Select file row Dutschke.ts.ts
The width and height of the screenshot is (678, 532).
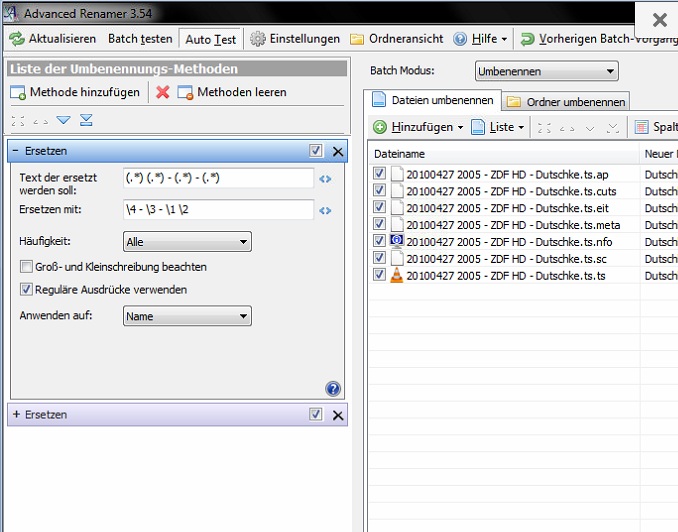click(x=504, y=276)
